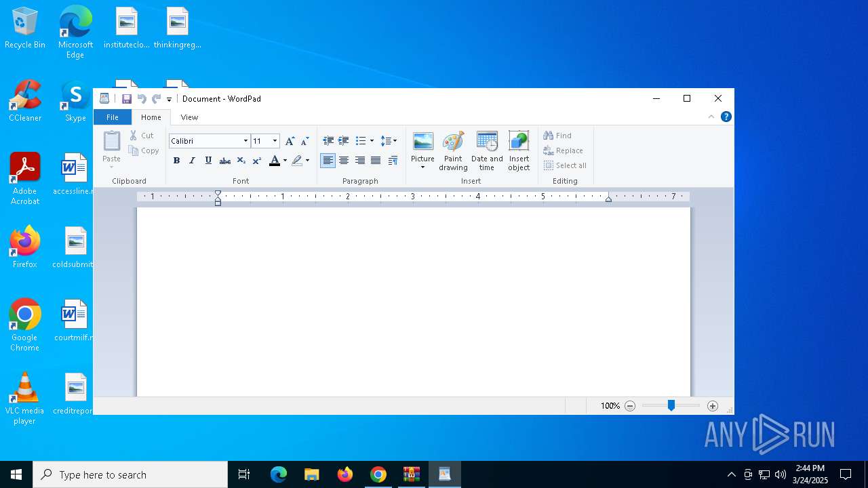Open Google Chrome from taskbar
The height and width of the screenshot is (488, 868).
tap(378, 474)
